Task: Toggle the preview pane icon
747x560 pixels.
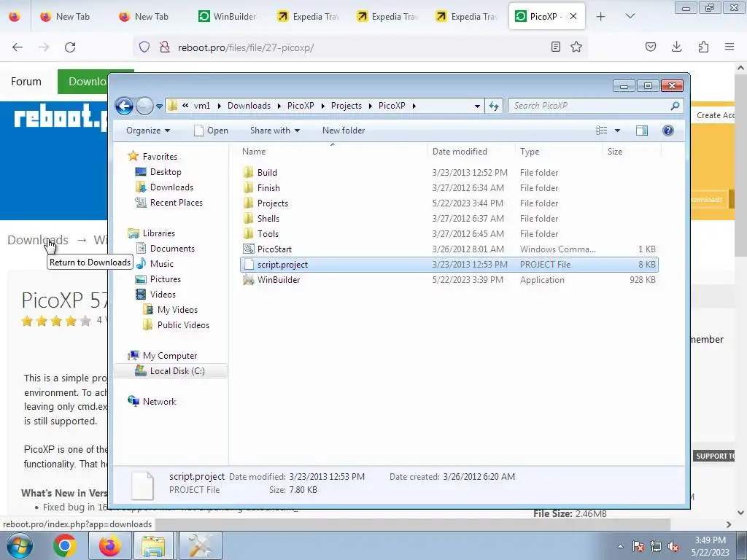Action: coord(642,131)
